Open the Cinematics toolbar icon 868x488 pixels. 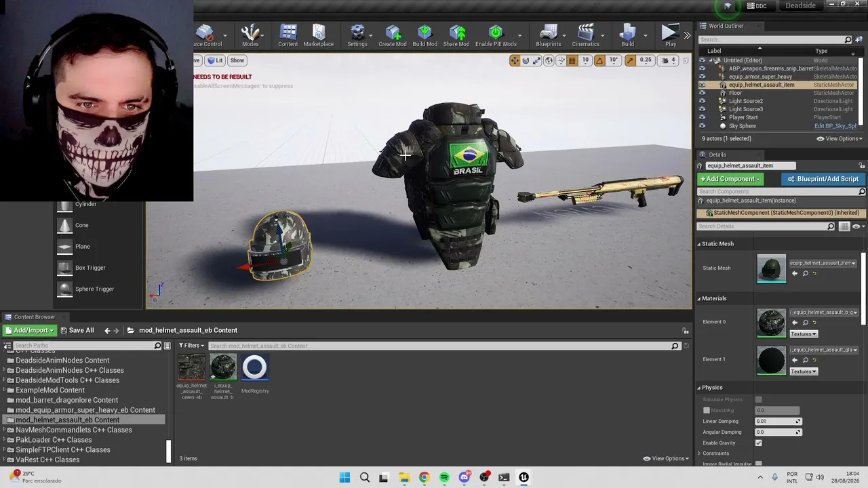click(x=585, y=35)
